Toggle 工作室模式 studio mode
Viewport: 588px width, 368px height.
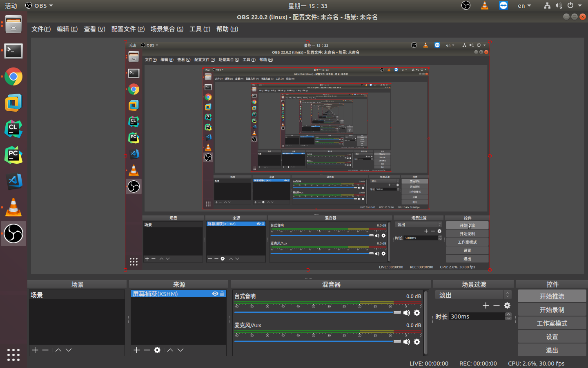coord(552,323)
